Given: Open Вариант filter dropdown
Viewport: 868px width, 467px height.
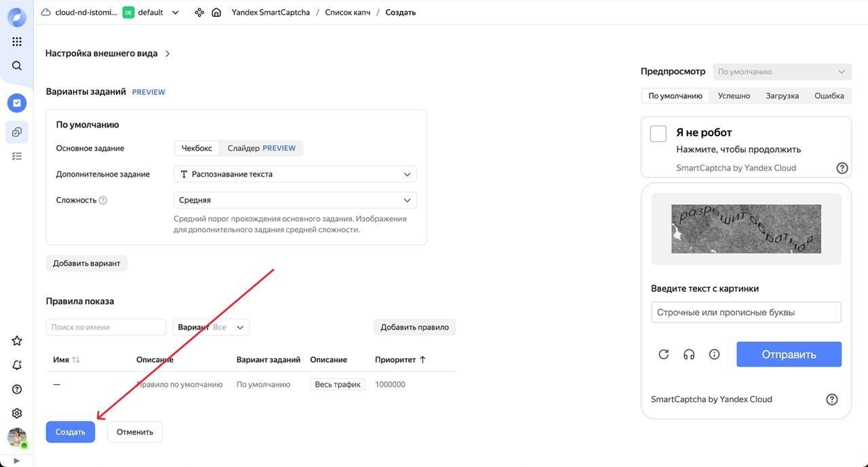Looking at the screenshot, I should click(x=211, y=327).
